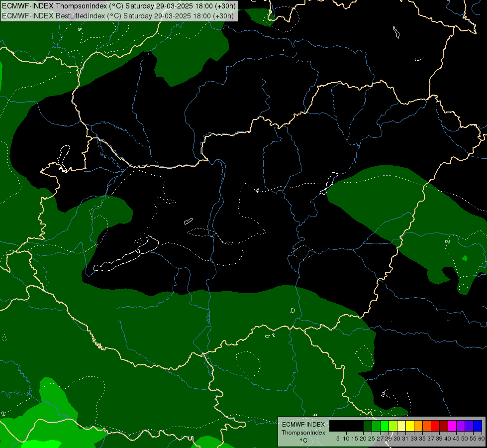Click the legend scale value '40'
The width and height of the screenshot is (487, 448).
point(448,439)
